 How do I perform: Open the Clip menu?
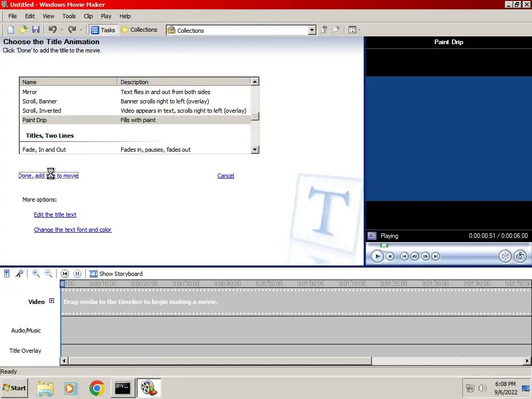(x=88, y=16)
